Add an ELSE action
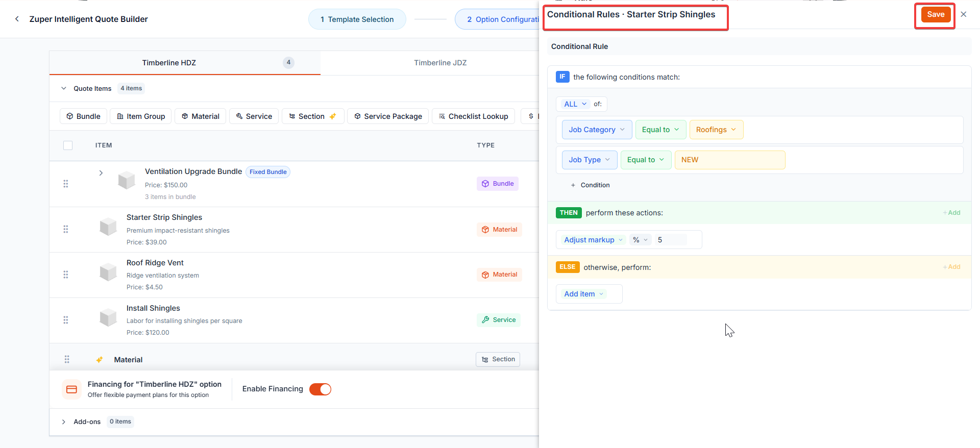980x448 pixels. (951, 267)
